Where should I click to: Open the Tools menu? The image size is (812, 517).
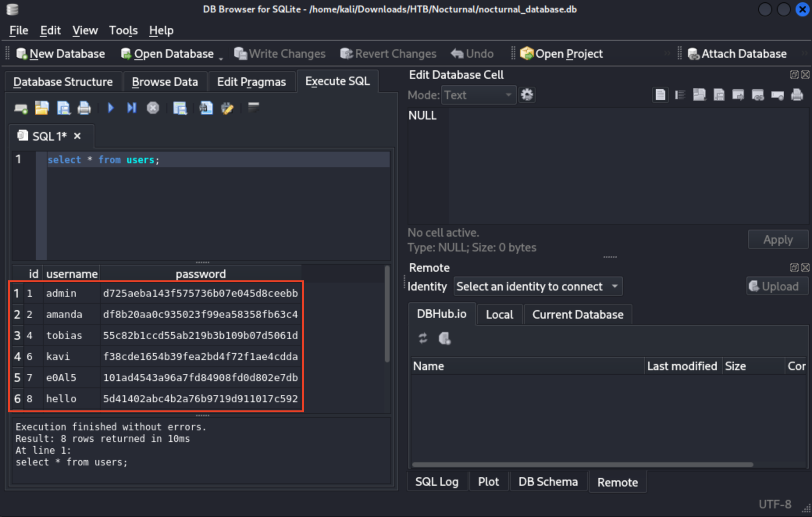click(123, 30)
